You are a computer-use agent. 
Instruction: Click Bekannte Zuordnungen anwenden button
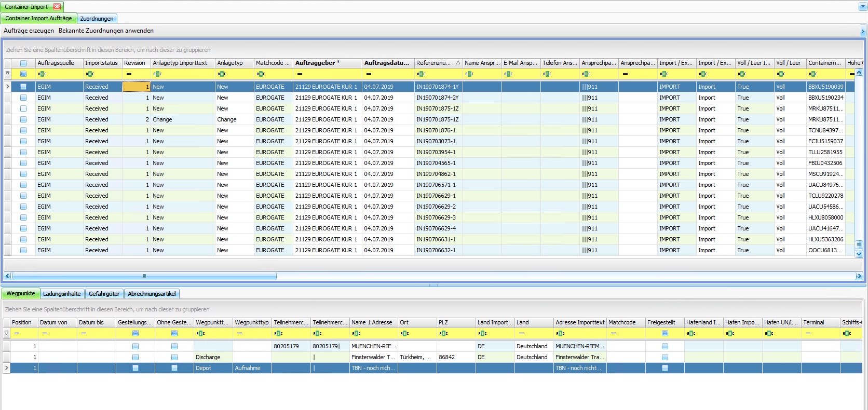106,31
